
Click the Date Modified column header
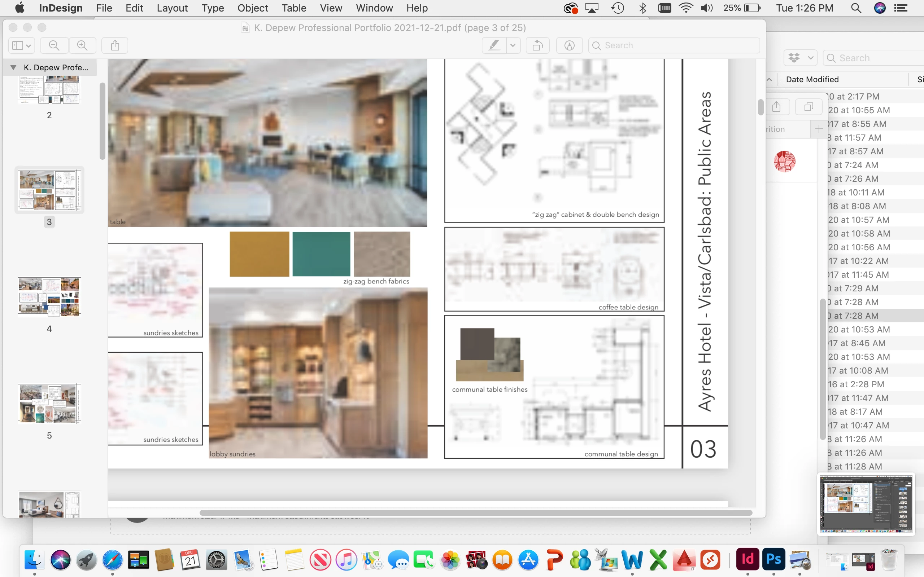pos(812,79)
